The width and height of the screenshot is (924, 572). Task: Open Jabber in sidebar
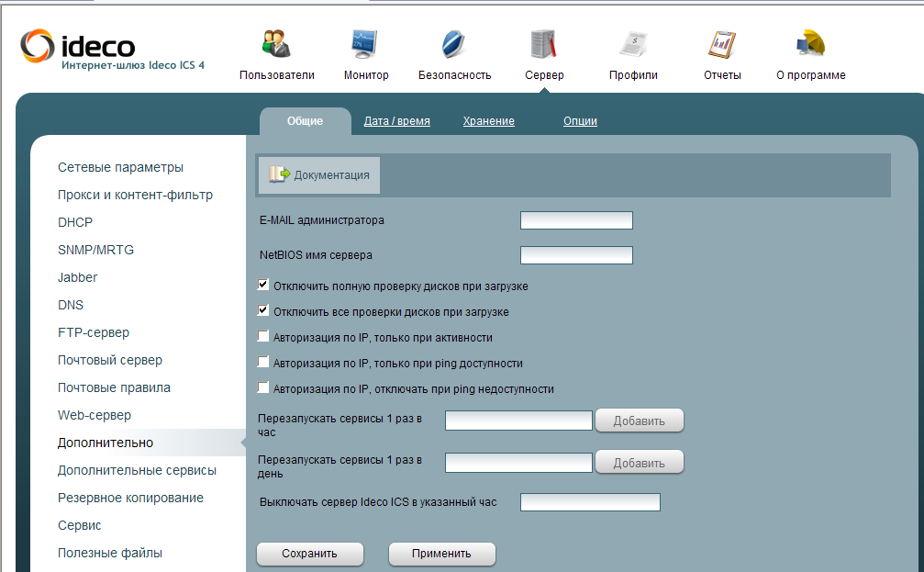tap(77, 278)
